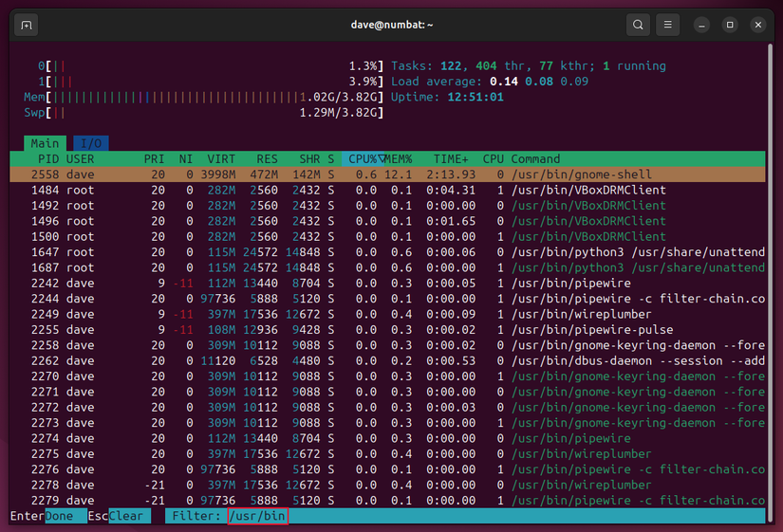Select the Main tab

(x=45, y=143)
